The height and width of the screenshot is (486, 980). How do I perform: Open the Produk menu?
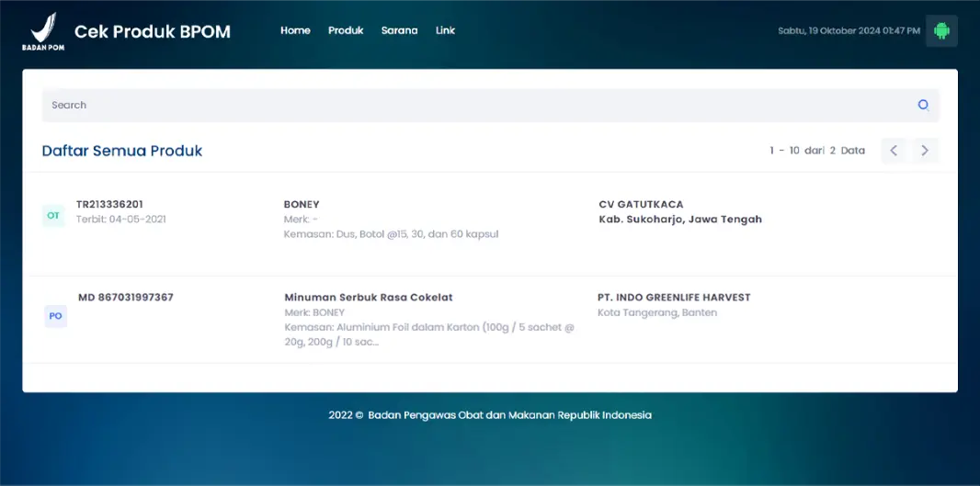point(346,30)
